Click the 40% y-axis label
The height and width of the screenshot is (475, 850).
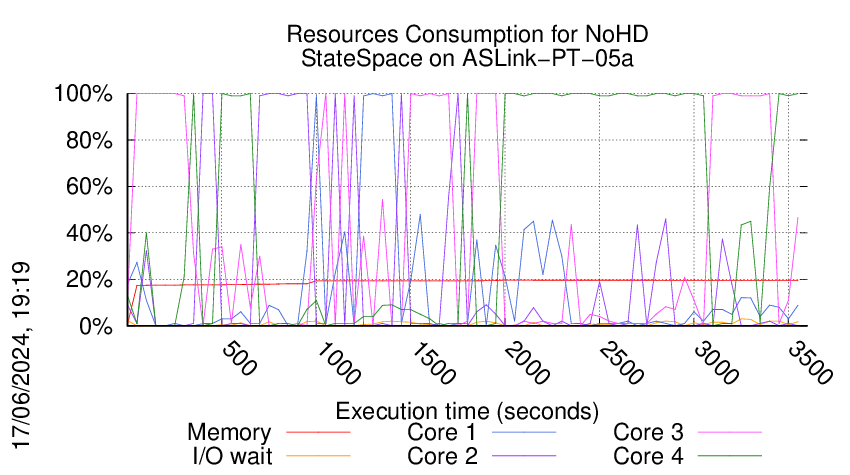[89, 234]
